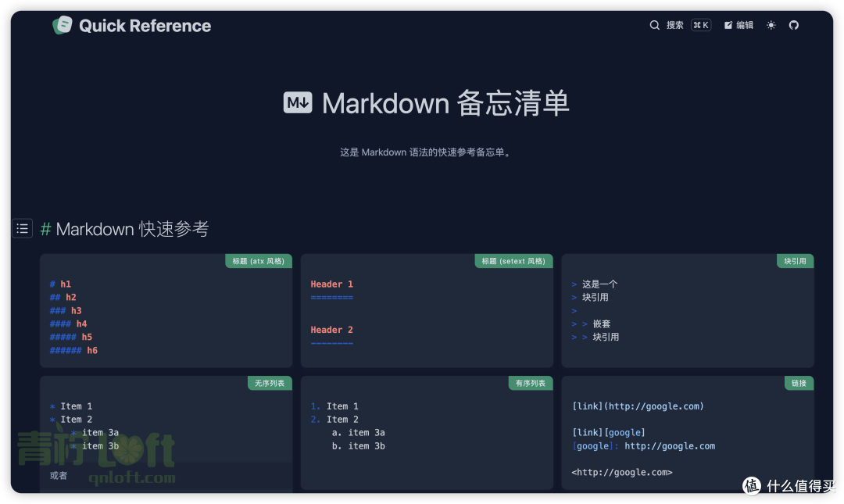Click the 编辑 edit button

738,25
